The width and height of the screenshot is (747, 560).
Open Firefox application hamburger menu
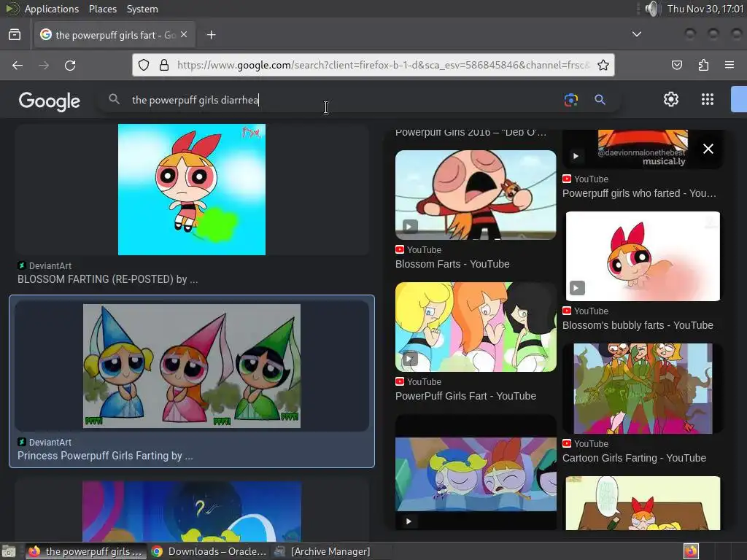(729, 65)
